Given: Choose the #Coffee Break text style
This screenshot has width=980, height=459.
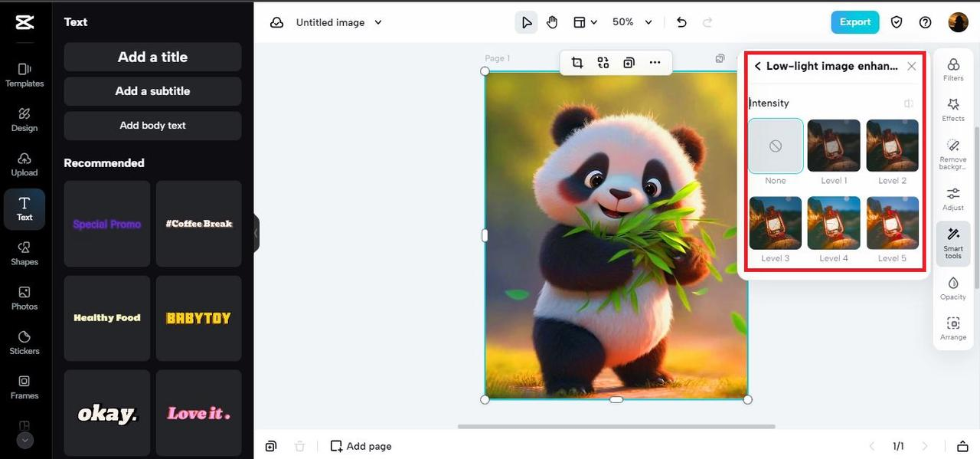Looking at the screenshot, I should pyautogui.click(x=199, y=224).
